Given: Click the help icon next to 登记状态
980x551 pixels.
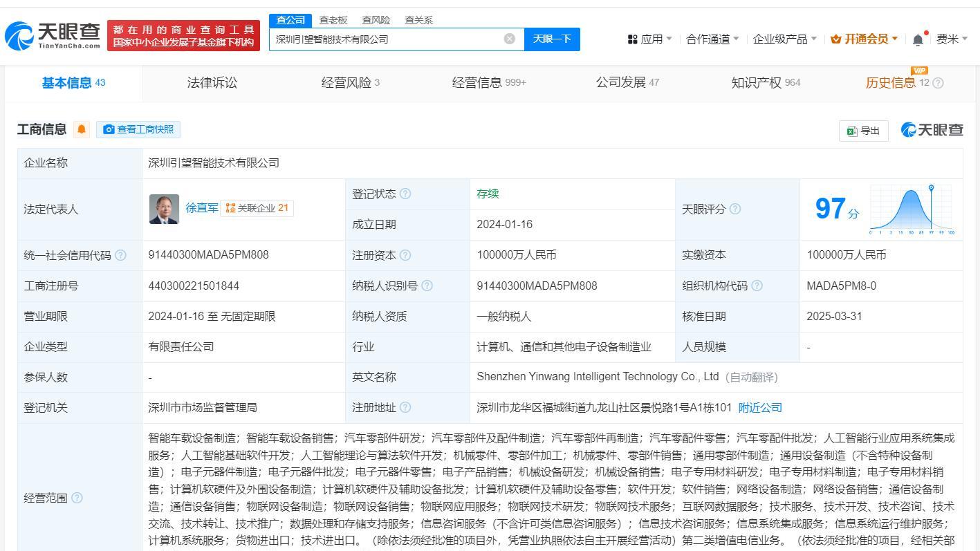Looking at the screenshot, I should tap(405, 194).
